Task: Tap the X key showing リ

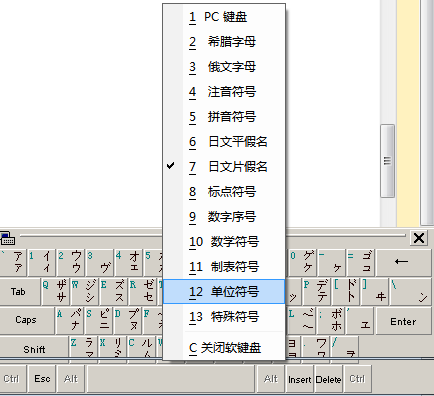Action: [113, 349]
